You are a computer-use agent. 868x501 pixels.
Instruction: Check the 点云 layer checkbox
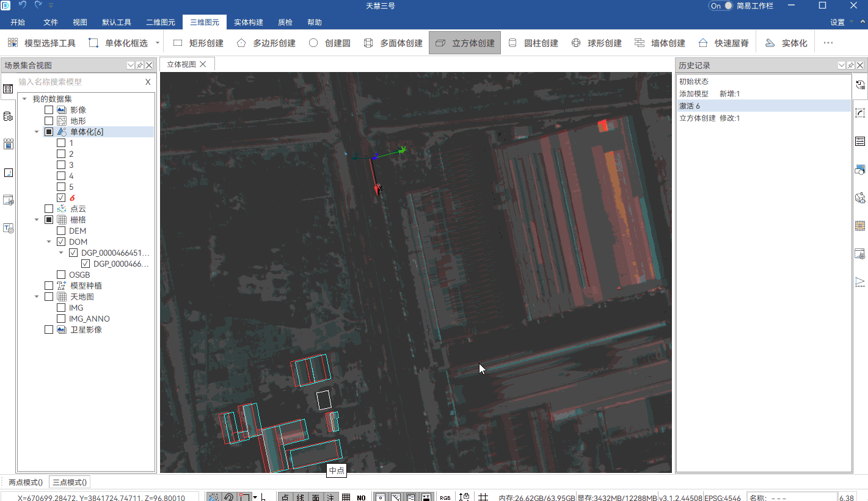coord(49,209)
